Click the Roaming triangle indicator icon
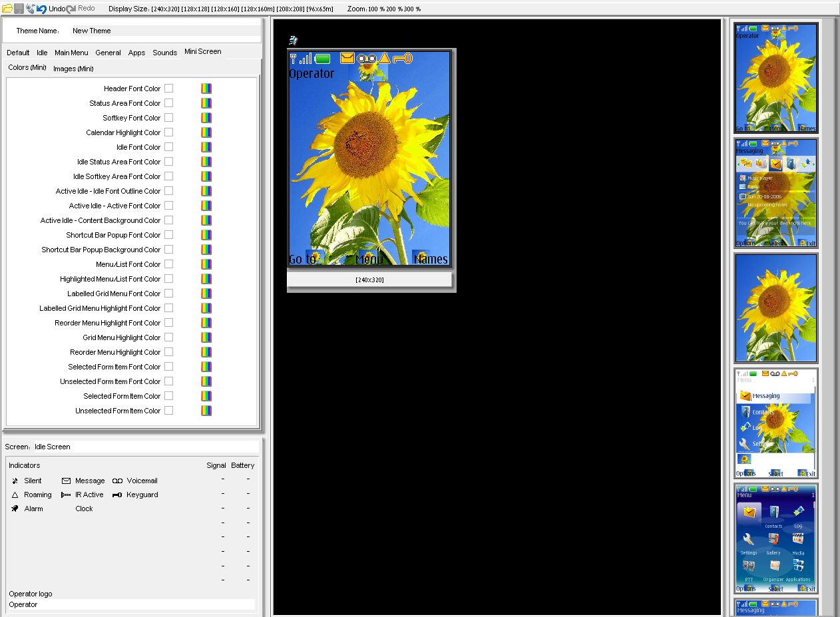 pos(15,495)
